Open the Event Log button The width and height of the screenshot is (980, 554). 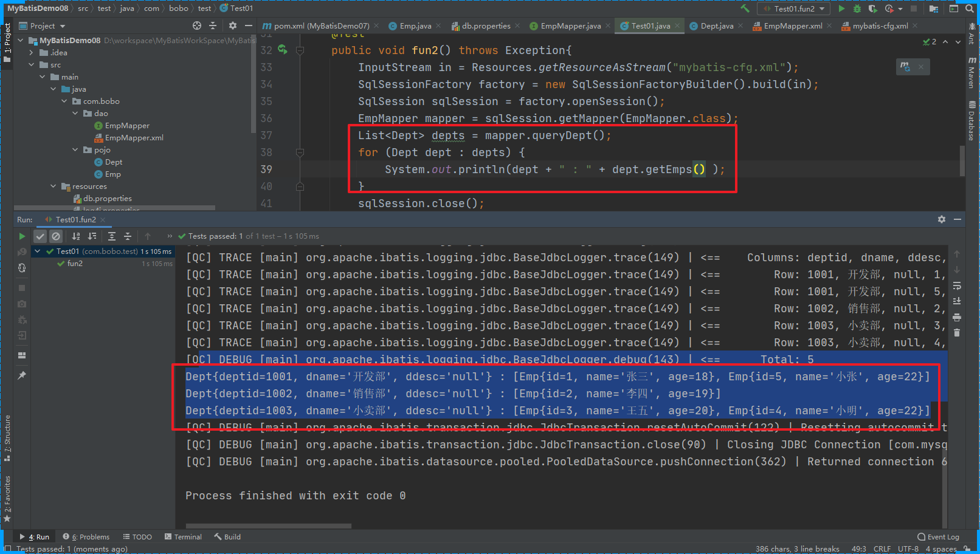point(939,537)
